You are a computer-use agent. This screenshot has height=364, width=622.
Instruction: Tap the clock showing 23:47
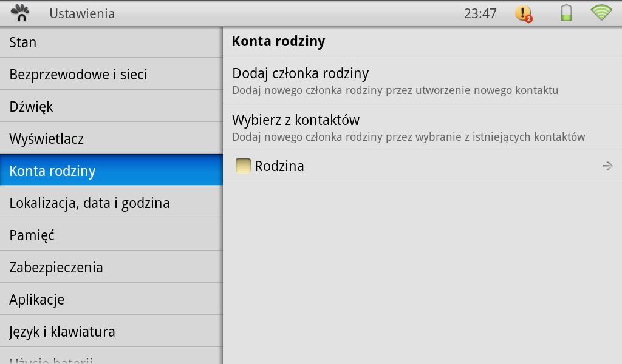[x=480, y=13]
